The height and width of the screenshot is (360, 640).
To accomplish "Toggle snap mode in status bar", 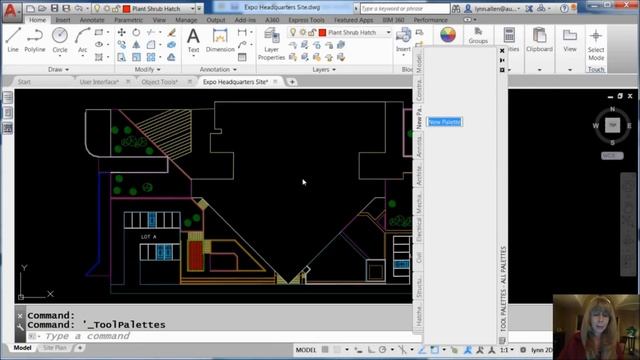I will click(337, 350).
